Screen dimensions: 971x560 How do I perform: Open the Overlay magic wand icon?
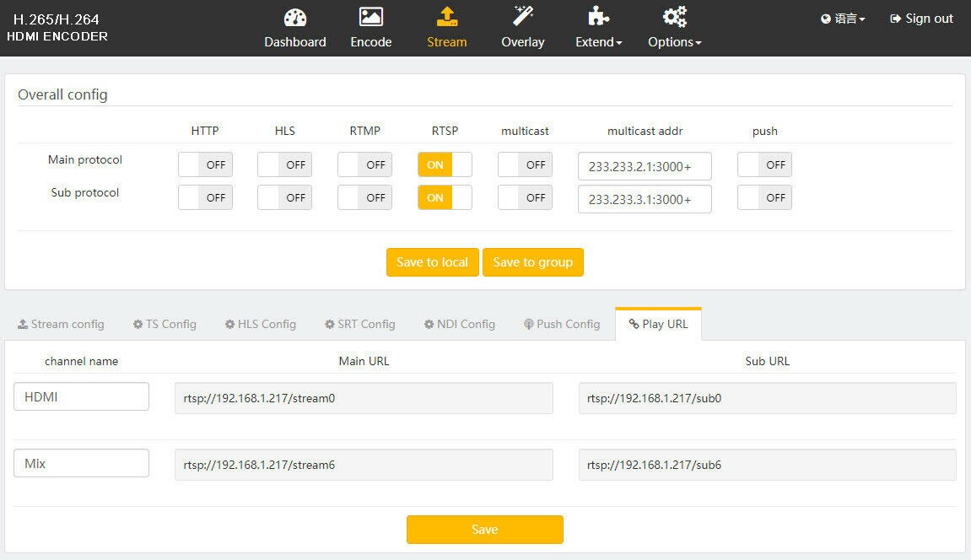coord(523,16)
